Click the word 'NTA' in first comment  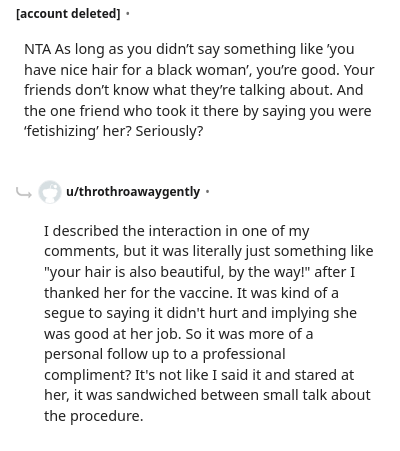coord(38,49)
